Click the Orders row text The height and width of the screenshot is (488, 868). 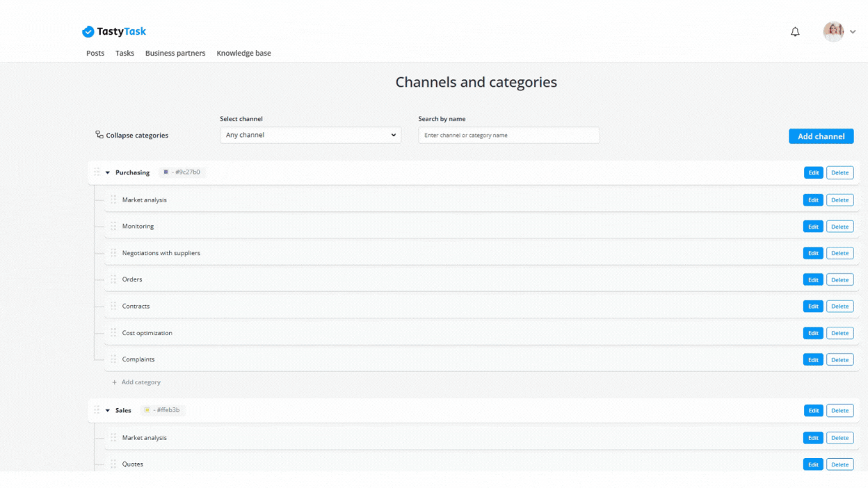(132, 279)
